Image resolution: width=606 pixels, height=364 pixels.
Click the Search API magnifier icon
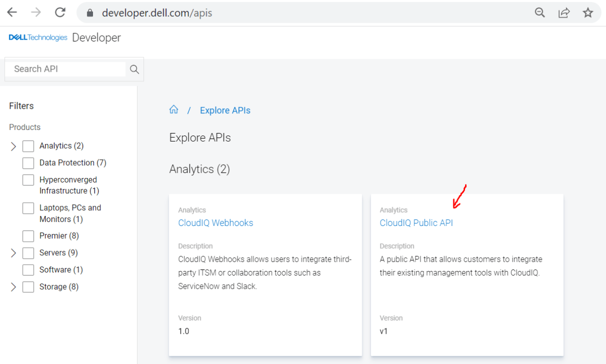134,69
